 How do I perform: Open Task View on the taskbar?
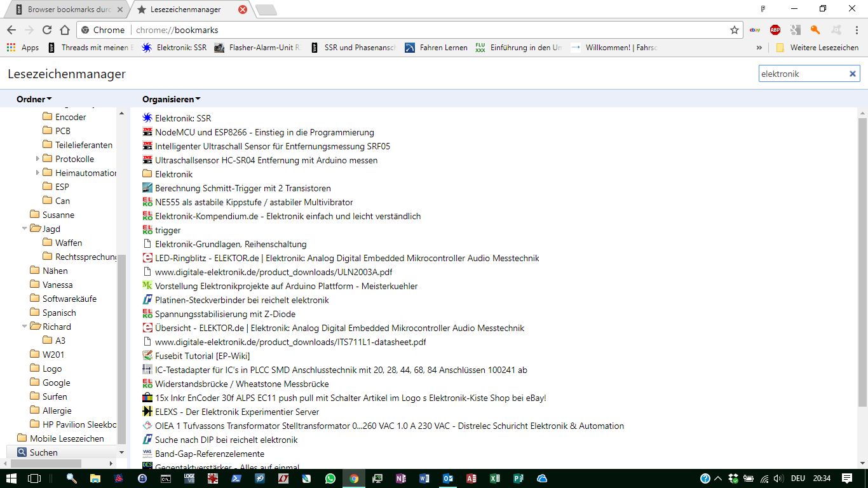[x=34, y=478]
